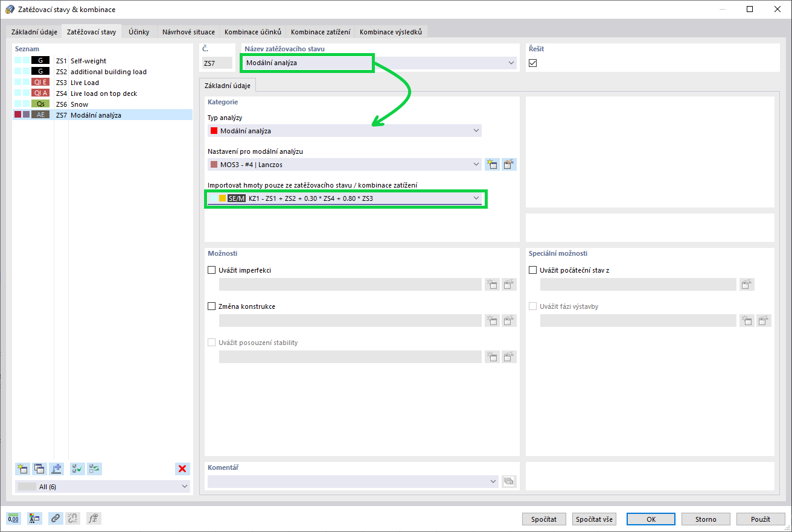This screenshot has height=532, width=792.
Task: Click the new icon in Uvážit fázi výstavby row
Action: pos(747,321)
